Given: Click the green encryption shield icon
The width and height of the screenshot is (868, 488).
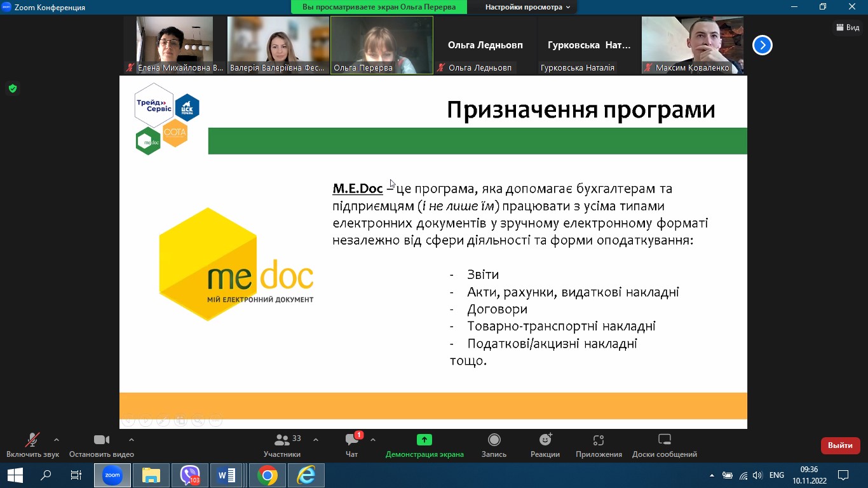Looking at the screenshot, I should [13, 88].
